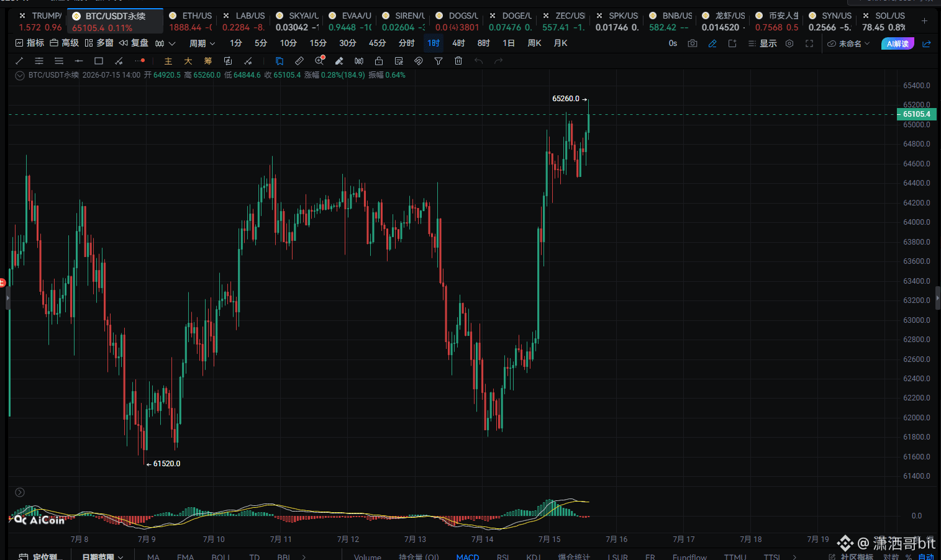Screen dimensions: 941x560
Task: Take a chart screenshot with camera icon
Action: [693, 43]
